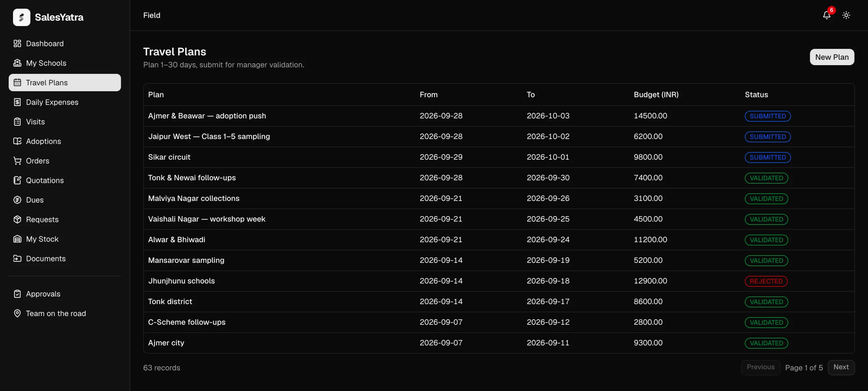Click budget value 14500.00
This screenshot has height=391, width=868.
650,116
